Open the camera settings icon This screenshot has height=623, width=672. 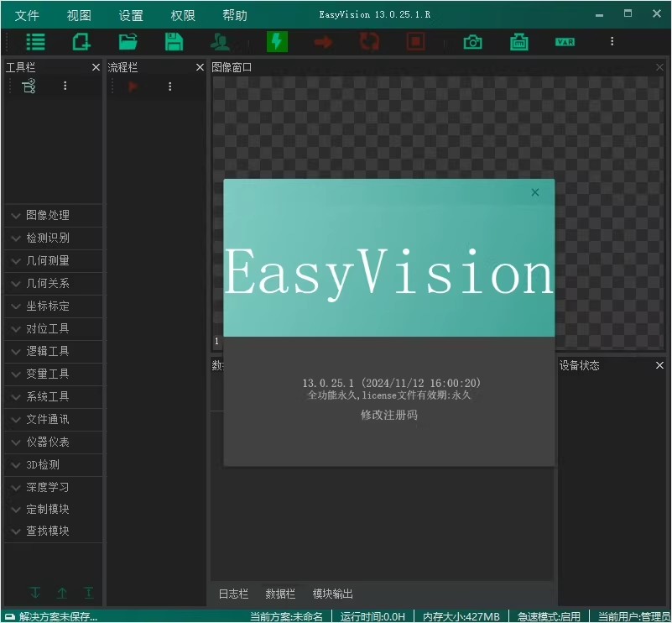[x=472, y=42]
